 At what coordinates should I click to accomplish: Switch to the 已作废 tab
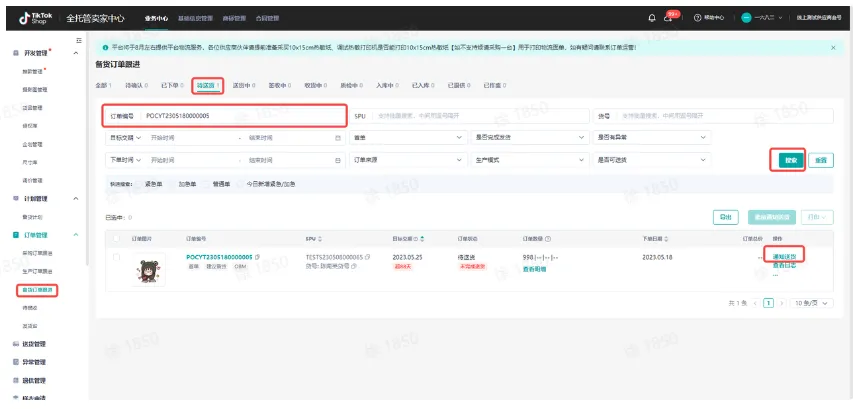point(495,85)
